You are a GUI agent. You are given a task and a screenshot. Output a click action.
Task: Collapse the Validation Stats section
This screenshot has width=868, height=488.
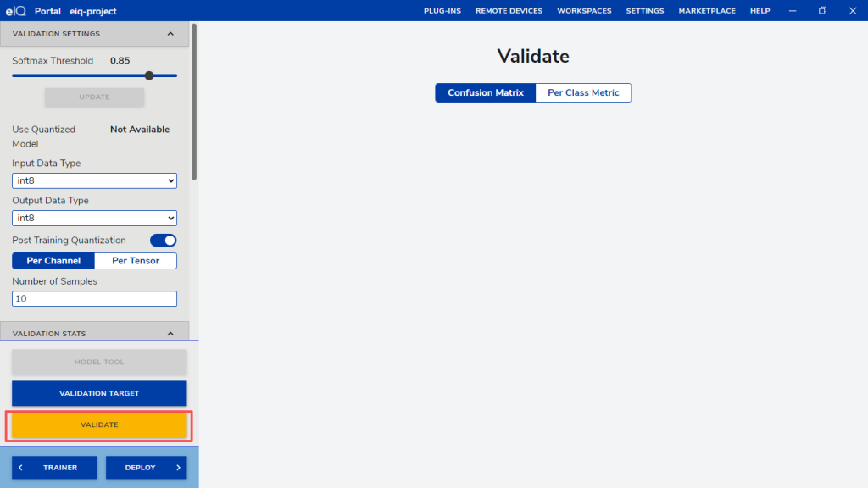(170, 334)
